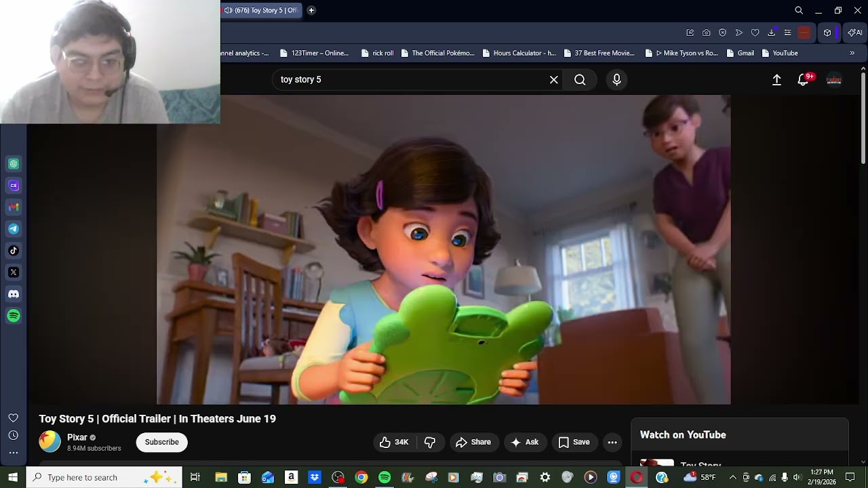Open the YouTube bookmark
868x488 pixels.
pos(780,53)
